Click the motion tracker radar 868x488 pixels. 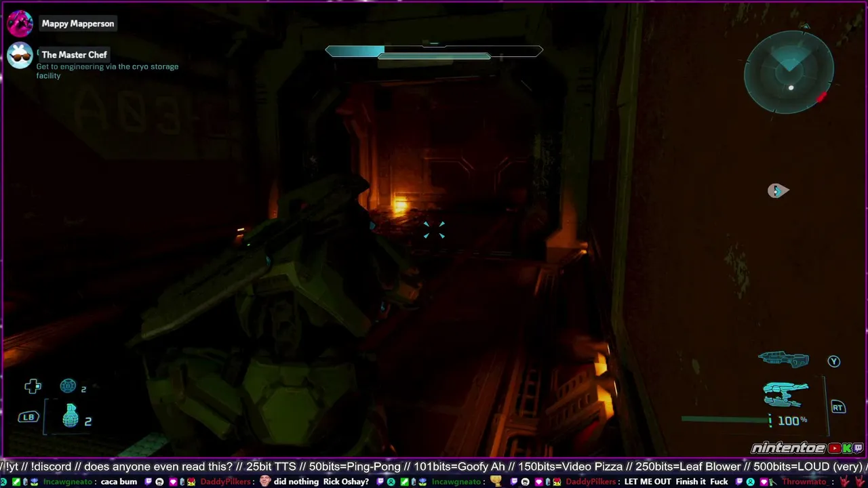click(789, 71)
